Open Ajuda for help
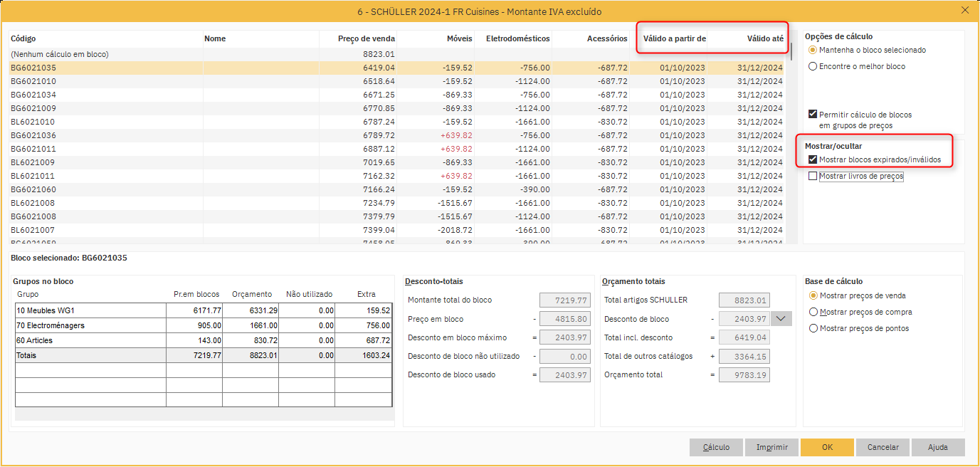Screen dimensions: 980x467 [x=937, y=447]
